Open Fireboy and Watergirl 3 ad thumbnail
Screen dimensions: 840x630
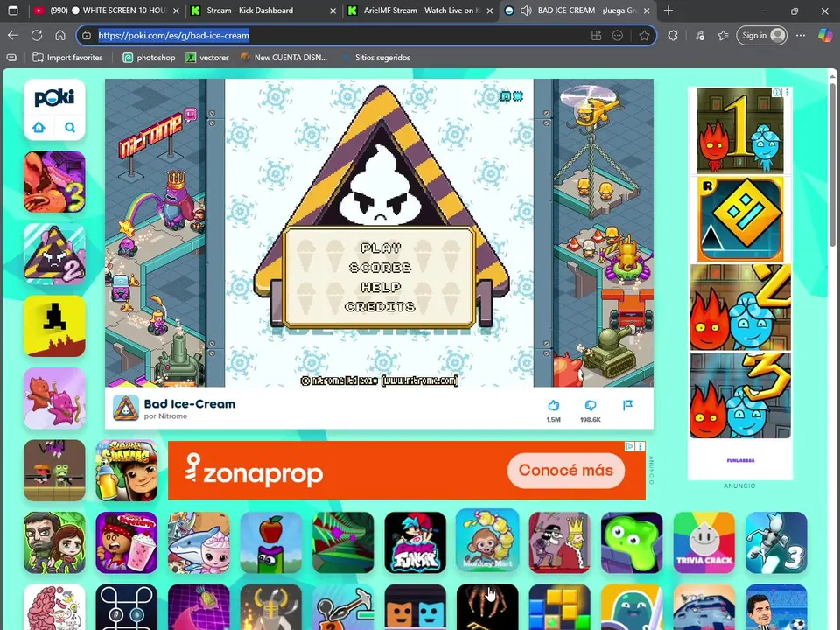click(740, 395)
